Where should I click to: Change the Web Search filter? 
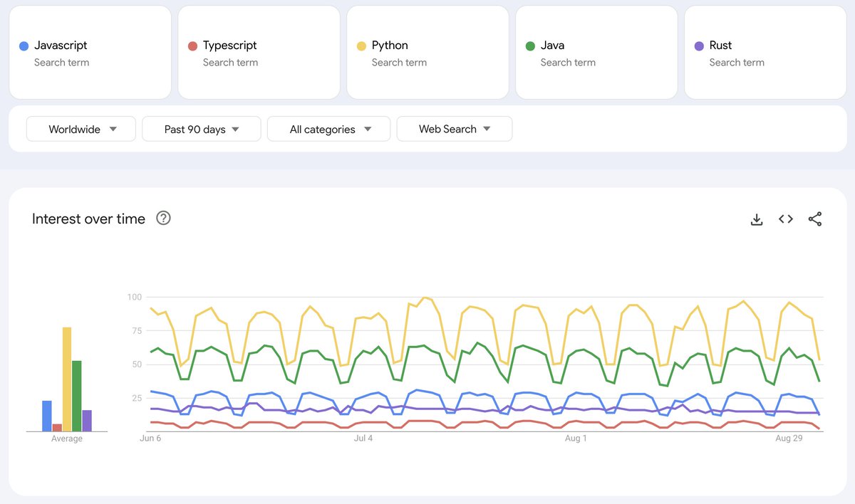(x=454, y=129)
